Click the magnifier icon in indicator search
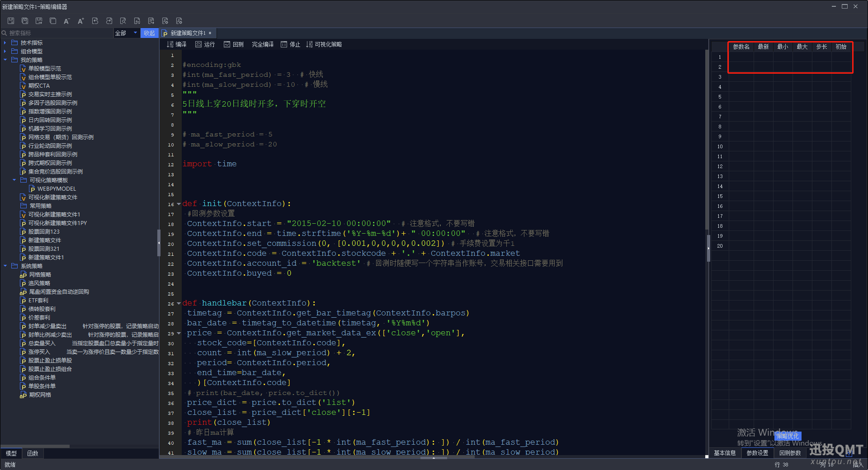Image resolution: width=868 pixels, height=470 pixels. pos(5,33)
